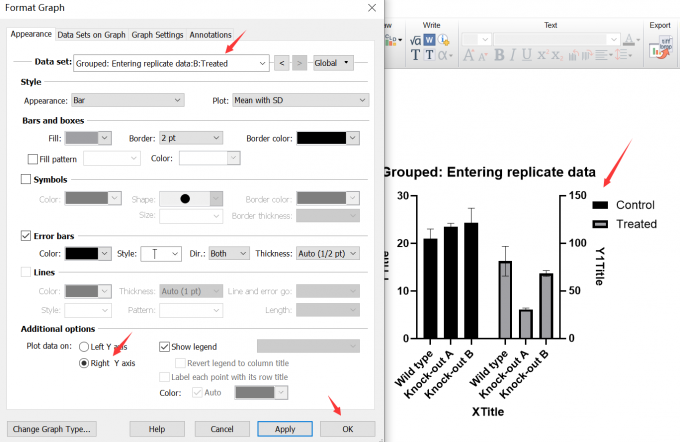Toggle italic text formatting

point(513,55)
